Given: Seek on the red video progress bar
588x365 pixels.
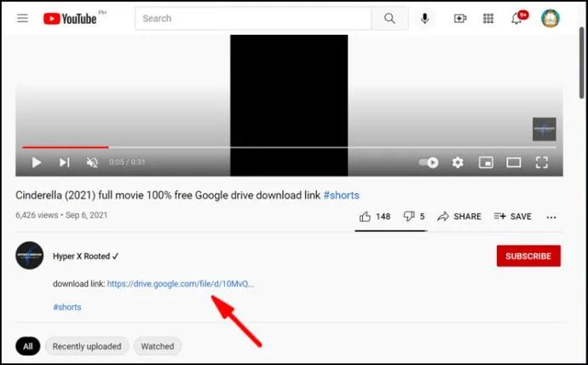Looking at the screenshot, I should tap(289, 148).
